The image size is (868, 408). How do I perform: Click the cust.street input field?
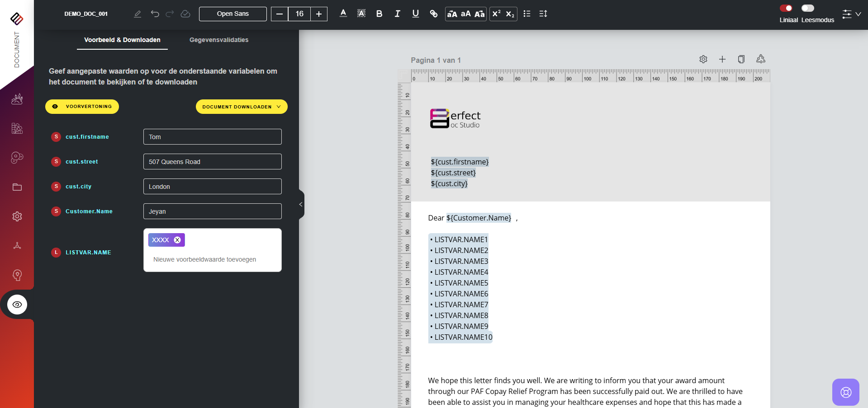pos(212,162)
